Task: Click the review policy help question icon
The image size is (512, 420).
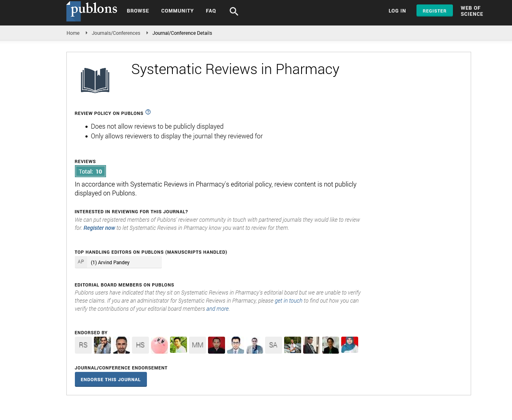Action: (x=148, y=112)
